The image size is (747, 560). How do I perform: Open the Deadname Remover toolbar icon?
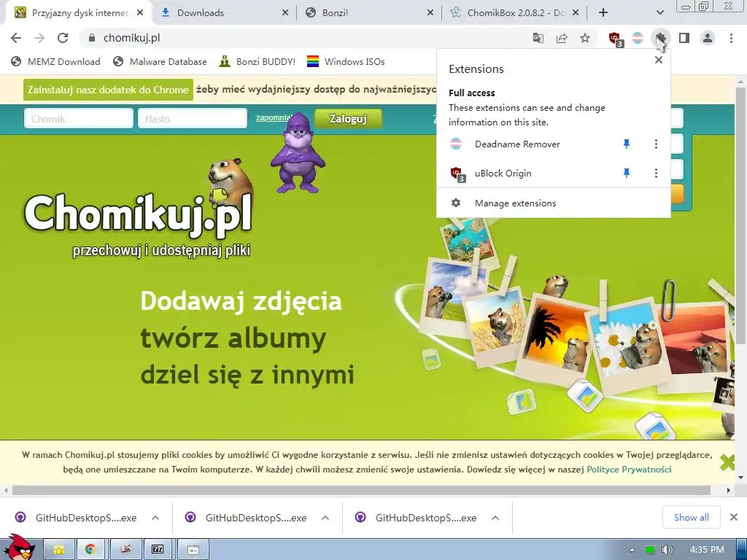(x=638, y=38)
